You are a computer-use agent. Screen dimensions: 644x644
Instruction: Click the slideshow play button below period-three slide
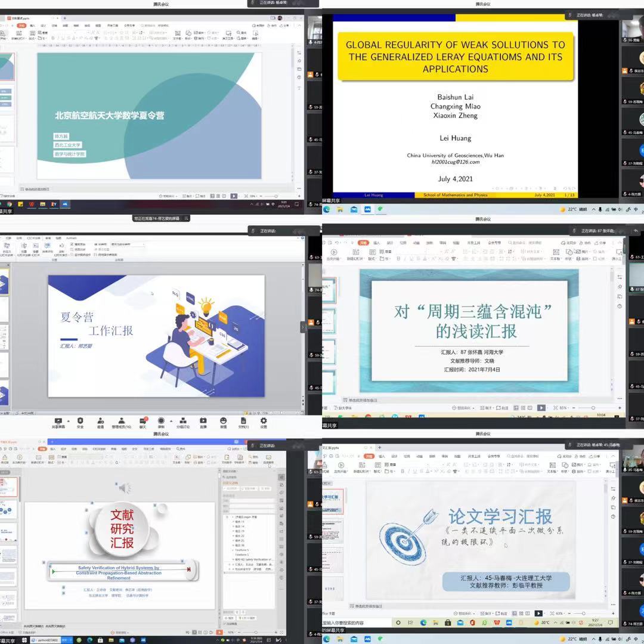pos(541,408)
